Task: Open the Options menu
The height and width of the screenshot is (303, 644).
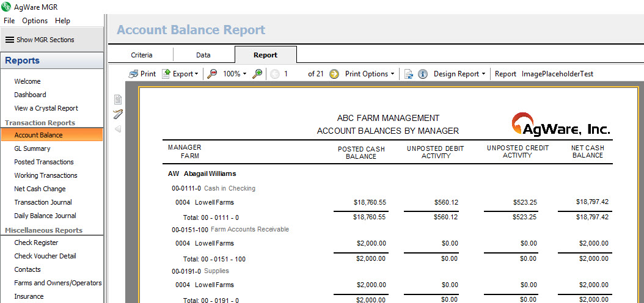Action: tap(35, 21)
